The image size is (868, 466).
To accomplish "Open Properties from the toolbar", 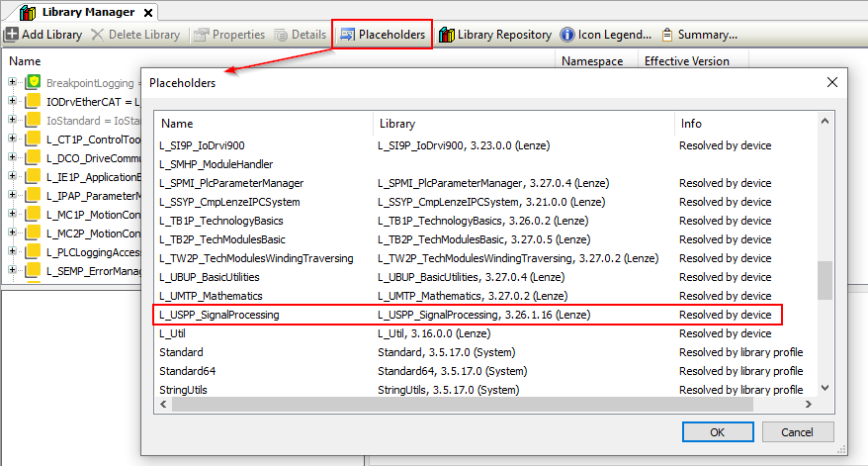I will (202, 35).
